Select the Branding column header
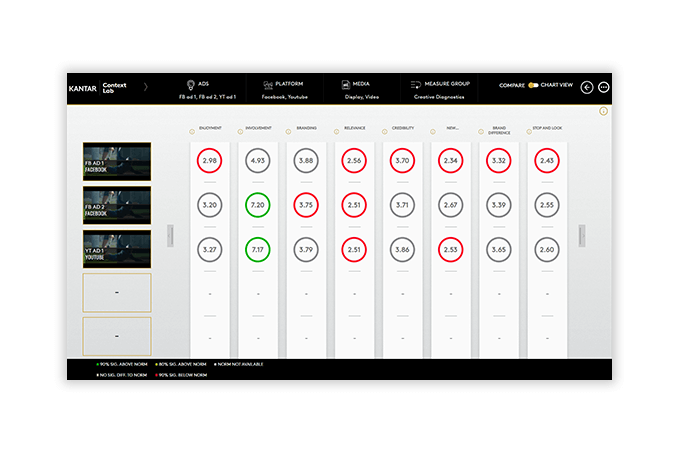 pyautogui.click(x=307, y=128)
